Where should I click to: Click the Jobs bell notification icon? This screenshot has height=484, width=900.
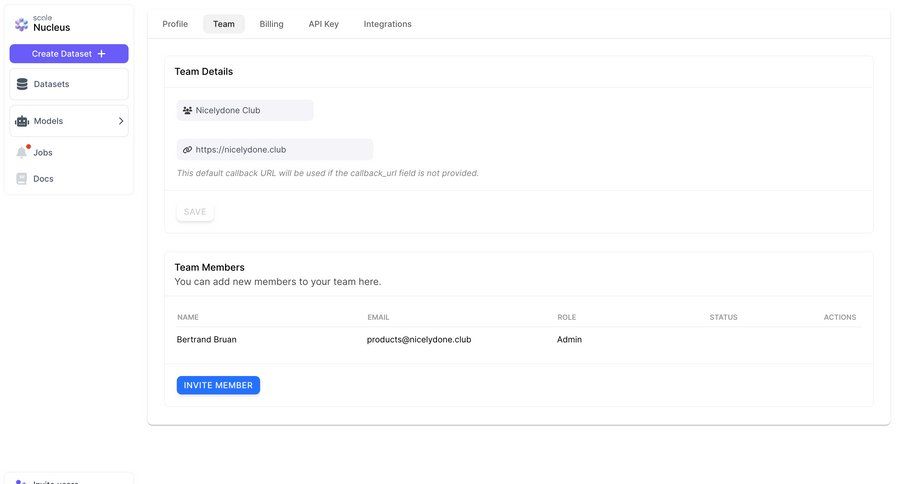click(x=22, y=152)
